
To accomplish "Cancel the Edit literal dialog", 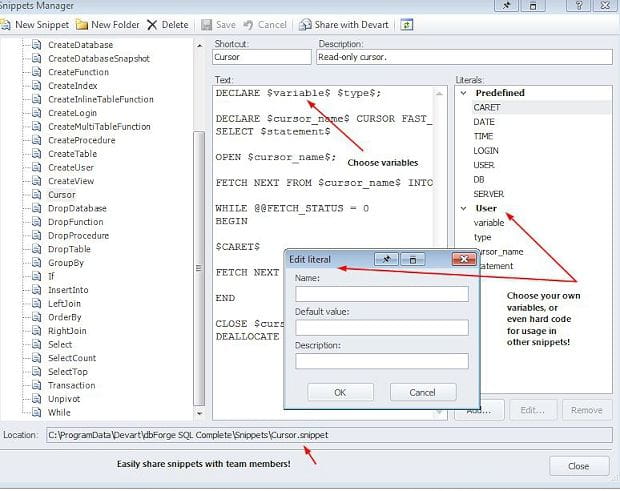I will tap(423, 393).
